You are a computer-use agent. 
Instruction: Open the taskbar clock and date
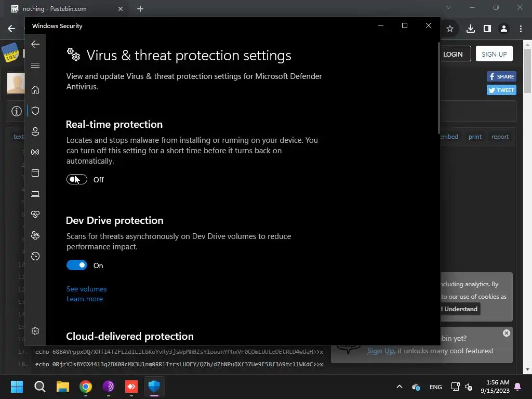[495, 387]
